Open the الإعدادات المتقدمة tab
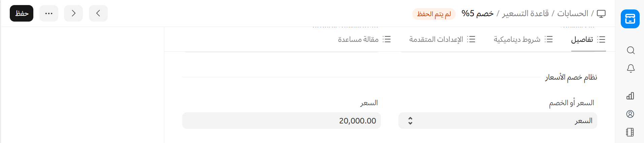This screenshot has height=143, width=644. point(442,39)
